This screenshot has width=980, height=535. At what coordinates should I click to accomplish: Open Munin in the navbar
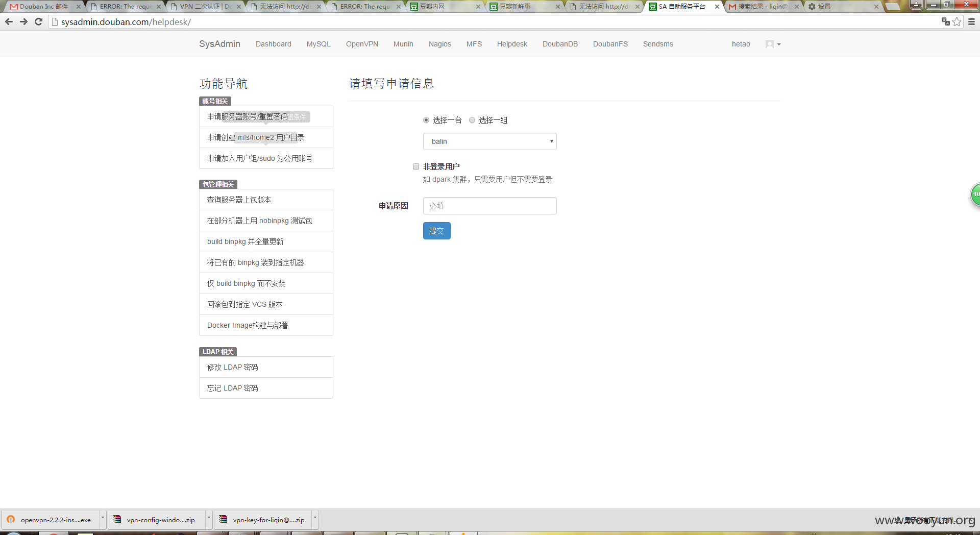[403, 44]
